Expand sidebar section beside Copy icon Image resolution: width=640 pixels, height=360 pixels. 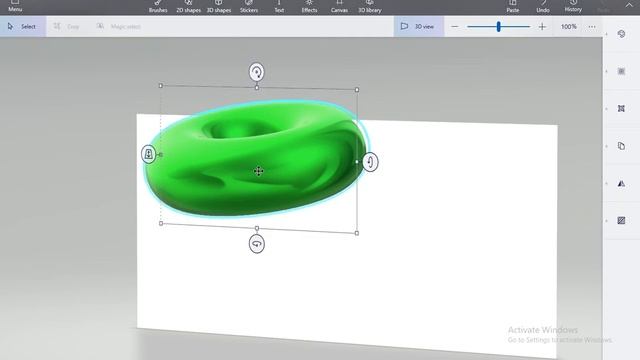(x=607, y=147)
